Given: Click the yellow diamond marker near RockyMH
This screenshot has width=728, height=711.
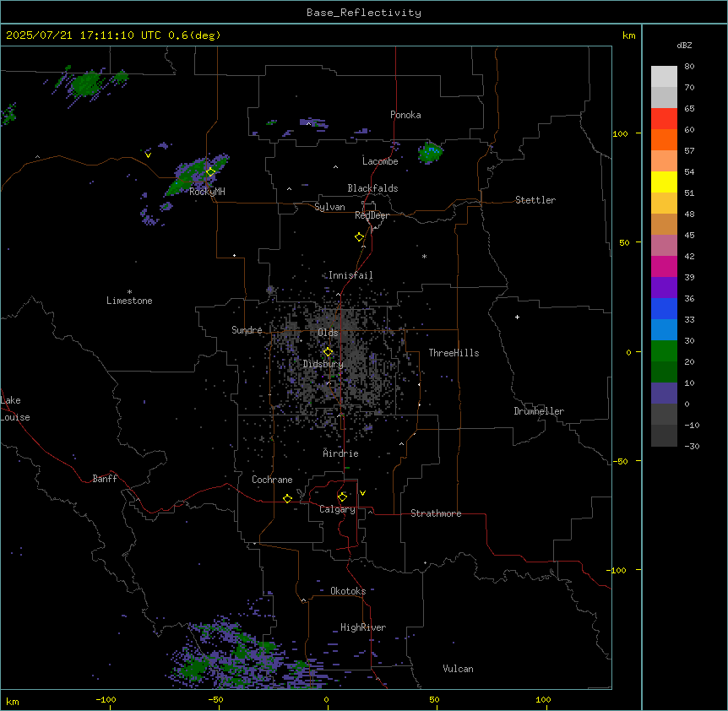Looking at the screenshot, I should 210,172.
